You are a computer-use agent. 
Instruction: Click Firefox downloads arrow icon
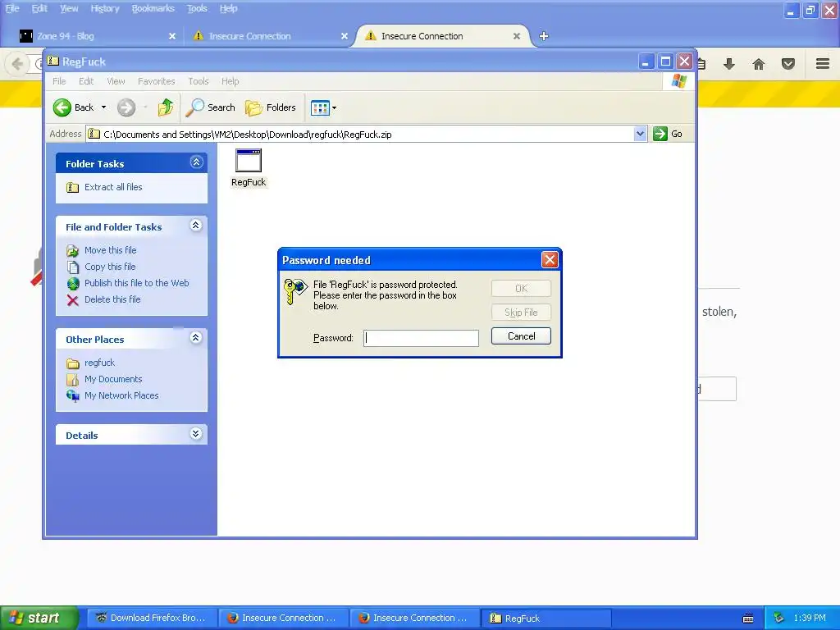pyautogui.click(x=729, y=64)
